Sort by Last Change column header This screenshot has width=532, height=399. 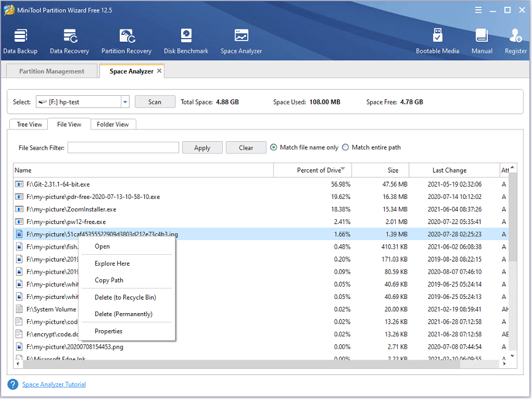[454, 170]
